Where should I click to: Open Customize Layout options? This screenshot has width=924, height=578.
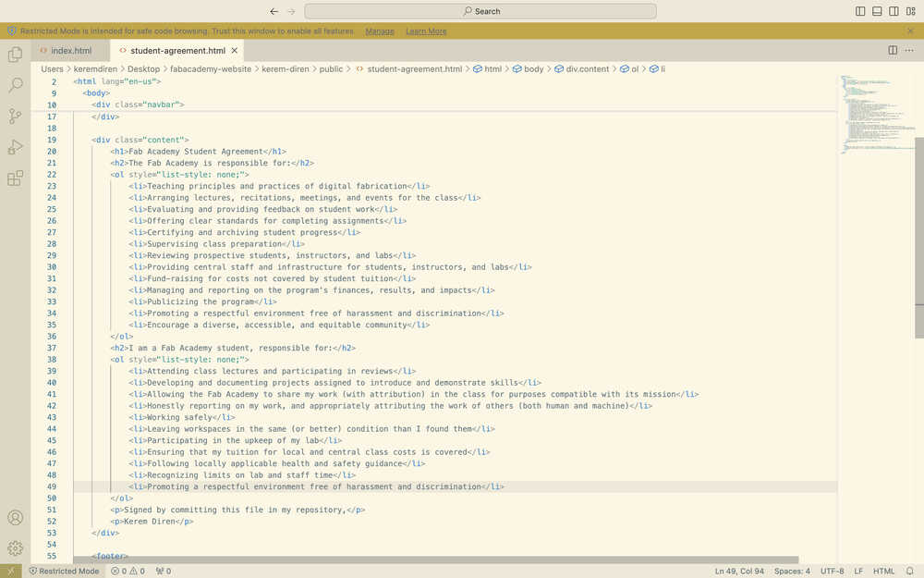[910, 11]
